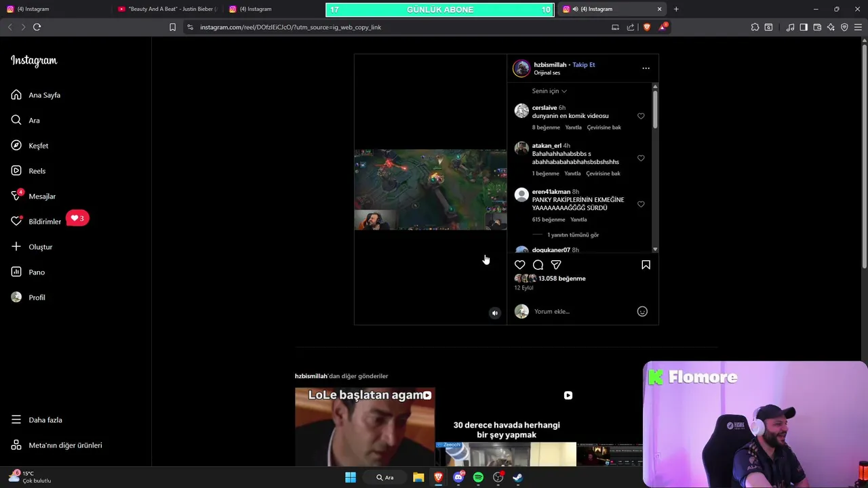Screen dimensions: 868x488
Task: Expand the Senin için comment sort dropdown
Action: click(549, 91)
